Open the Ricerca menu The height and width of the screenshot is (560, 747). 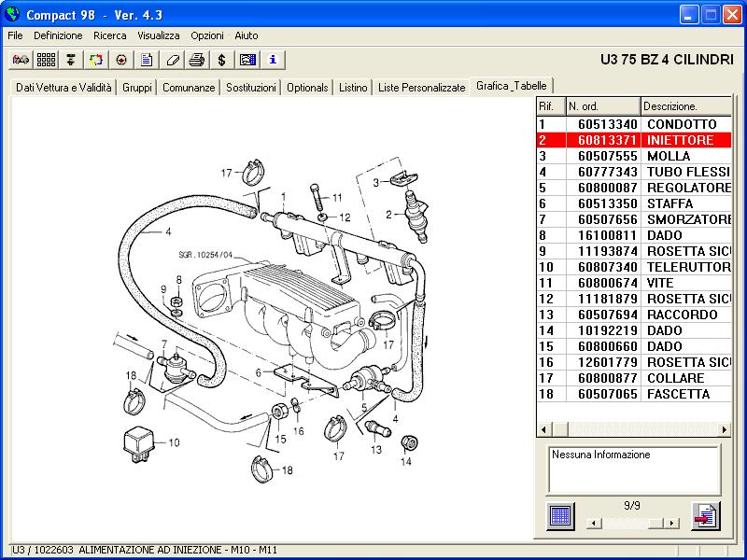point(109,35)
